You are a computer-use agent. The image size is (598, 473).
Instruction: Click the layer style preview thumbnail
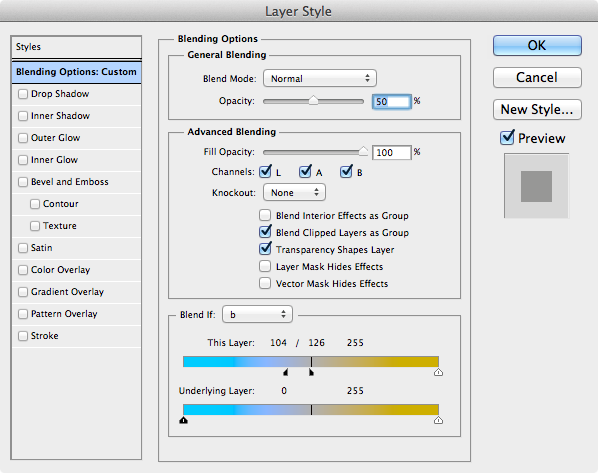coord(536,186)
